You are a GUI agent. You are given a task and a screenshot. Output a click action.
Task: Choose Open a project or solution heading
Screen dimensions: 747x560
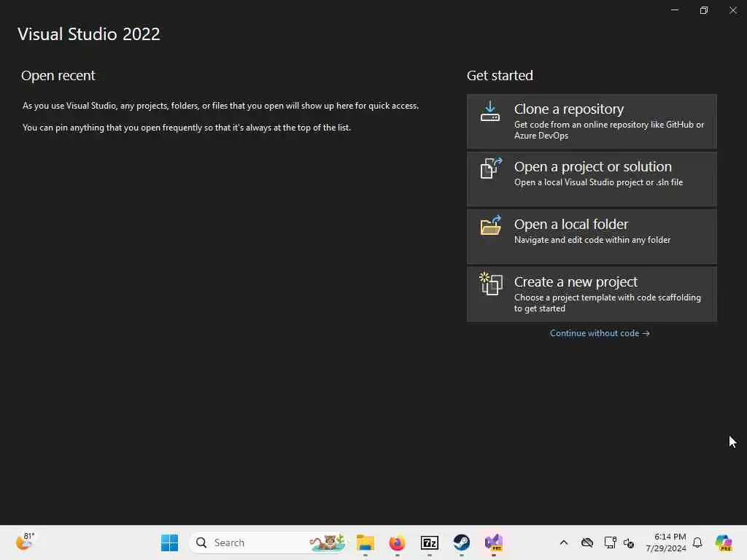[x=592, y=167]
